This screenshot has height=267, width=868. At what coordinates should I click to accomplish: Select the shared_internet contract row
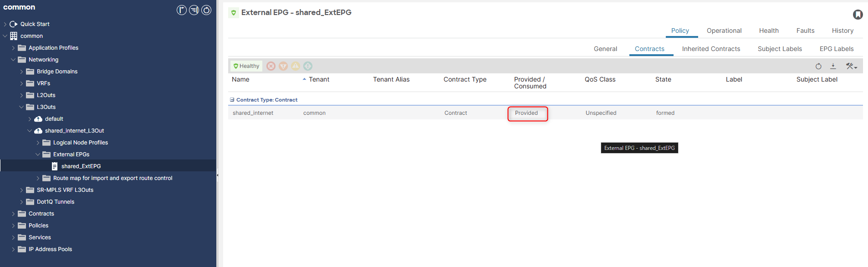(253, 113)
